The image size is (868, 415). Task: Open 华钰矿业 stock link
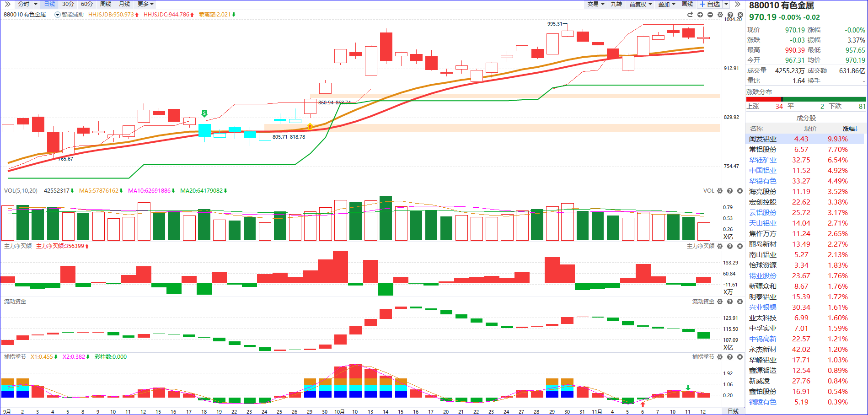click(x=763, y=160)
